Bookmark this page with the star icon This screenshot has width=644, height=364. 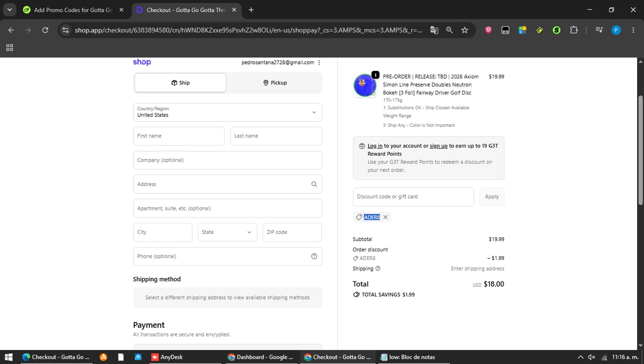(465, 30)
